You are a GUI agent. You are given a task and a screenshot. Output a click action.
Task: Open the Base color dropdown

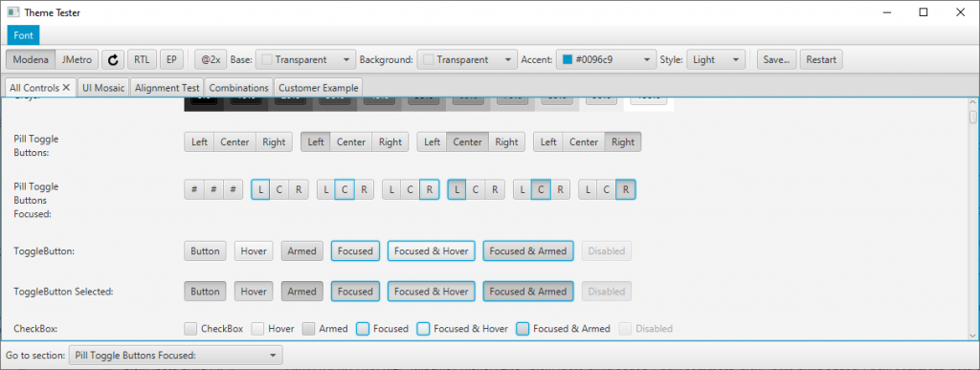click(305, 60)
